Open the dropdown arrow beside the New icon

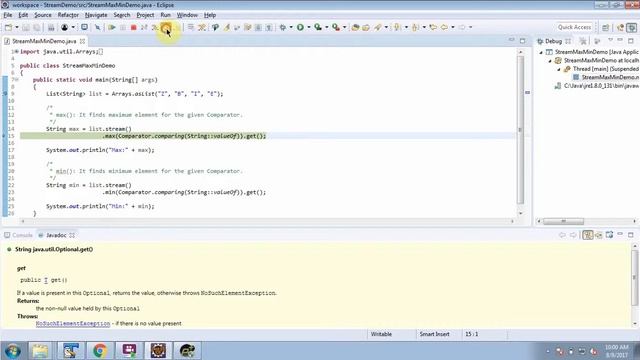(17, 27)
